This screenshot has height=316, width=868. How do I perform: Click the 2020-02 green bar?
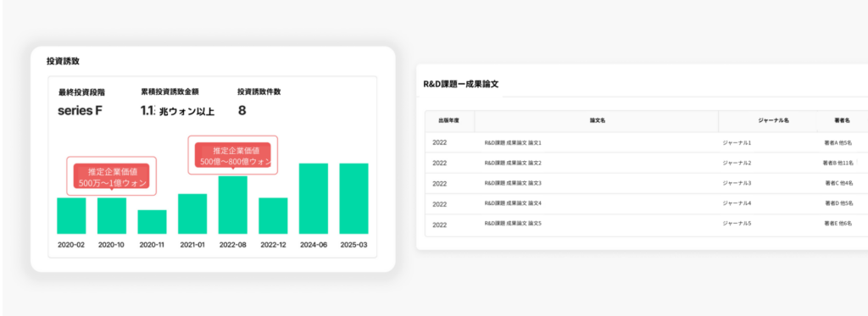point(71,216)
